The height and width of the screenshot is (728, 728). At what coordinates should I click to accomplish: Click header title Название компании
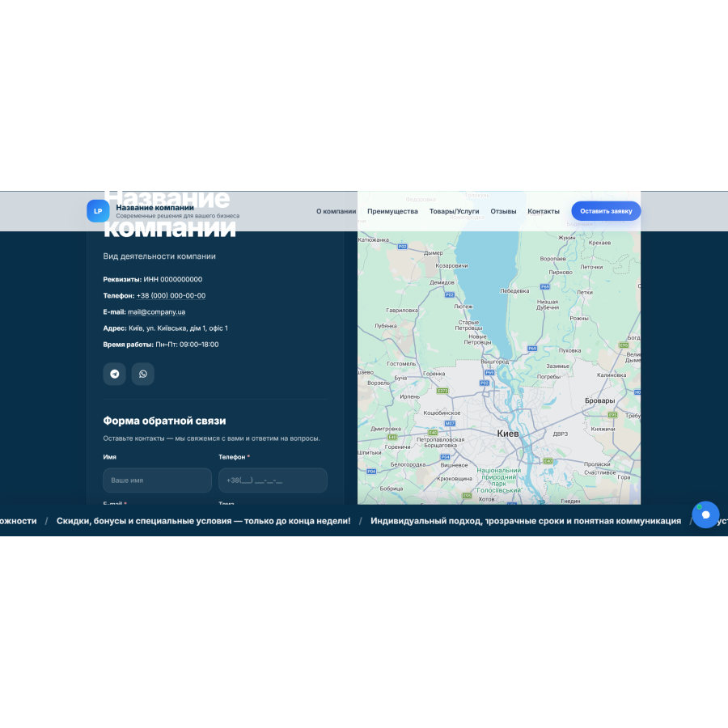(x=155, y=208)
